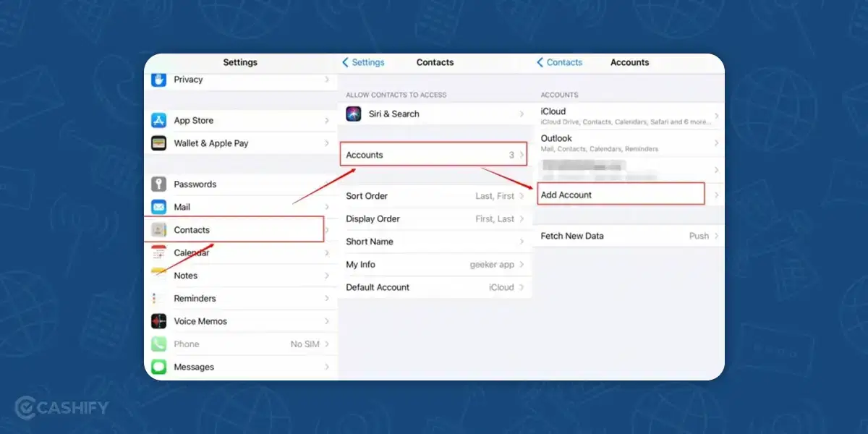
Task: Tap the Contacts icon in Settings
Action: tap(158, 230)
